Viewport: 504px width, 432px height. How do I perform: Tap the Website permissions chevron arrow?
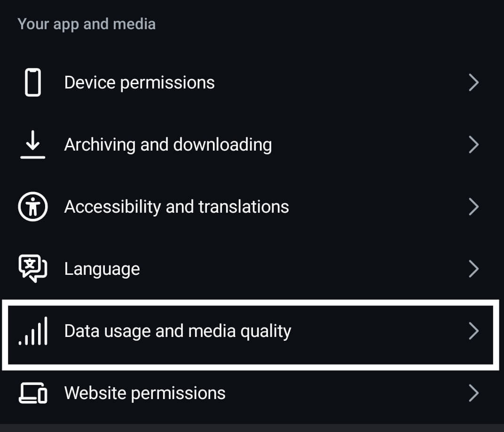[x=474, y=393]
